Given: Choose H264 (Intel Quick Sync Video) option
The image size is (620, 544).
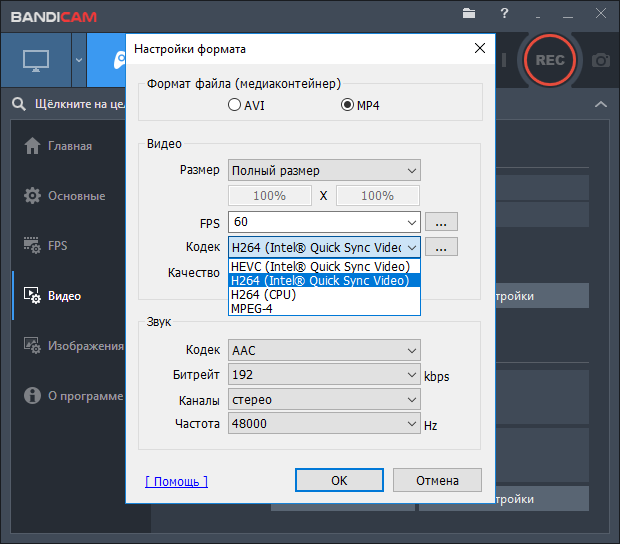Looking at the screenshot, I should point(324,281).
